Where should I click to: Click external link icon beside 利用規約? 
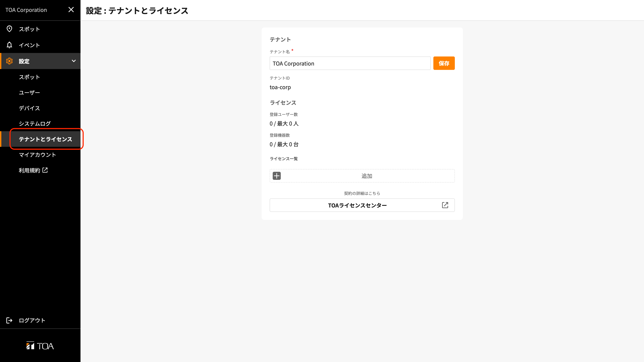pyautogui.click(x=45, y=170)
